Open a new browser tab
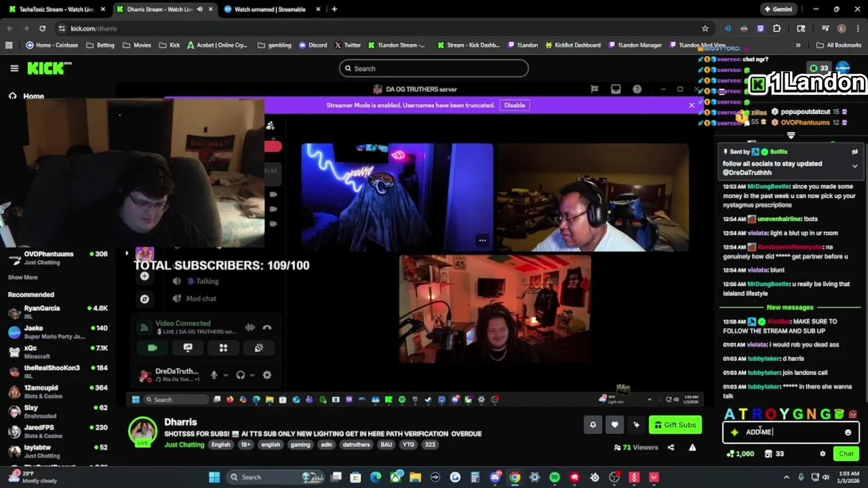The image size is (868, 488). (334, 9)
